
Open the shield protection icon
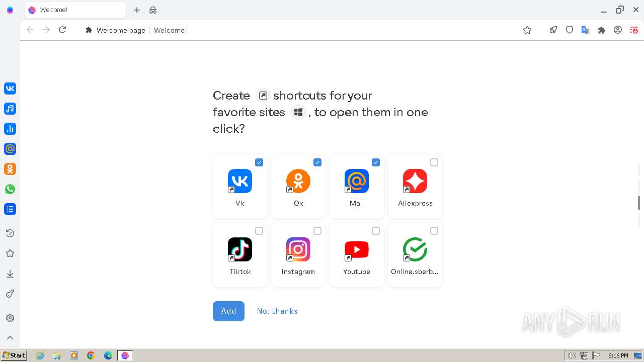tap(570, 30)
